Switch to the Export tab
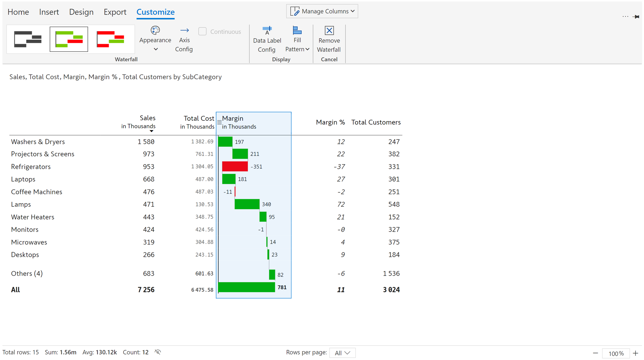This screenshot has height=360, width=644. pos(115,12)
